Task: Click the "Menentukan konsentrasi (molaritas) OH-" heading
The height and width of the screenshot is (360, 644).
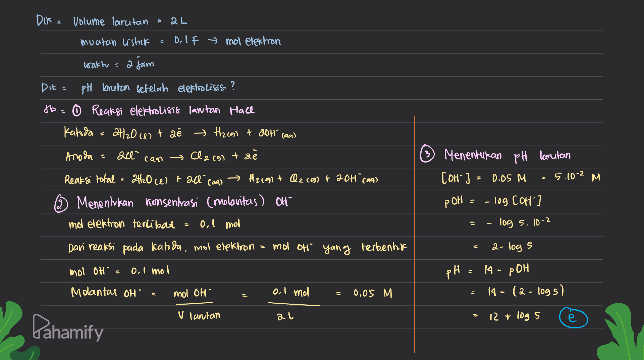Action: pos(184,202)
